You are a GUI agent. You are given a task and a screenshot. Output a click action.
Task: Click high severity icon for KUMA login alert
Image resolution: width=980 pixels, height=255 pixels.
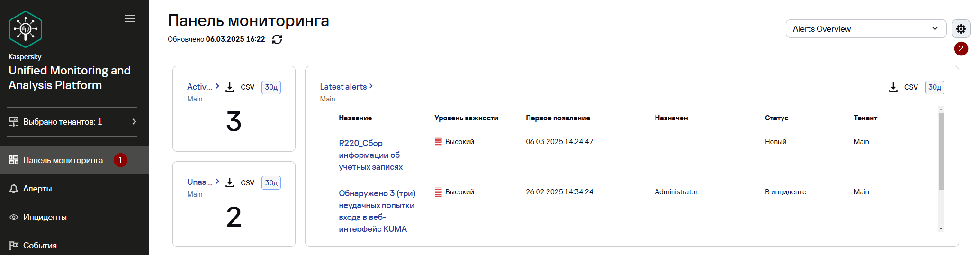click(438, 192)
